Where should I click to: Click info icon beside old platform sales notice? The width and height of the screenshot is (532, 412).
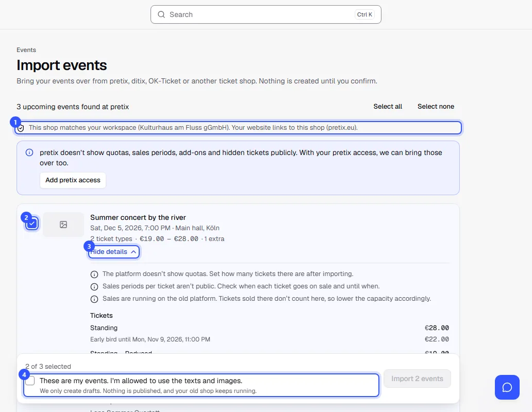[x=94, y=299]
